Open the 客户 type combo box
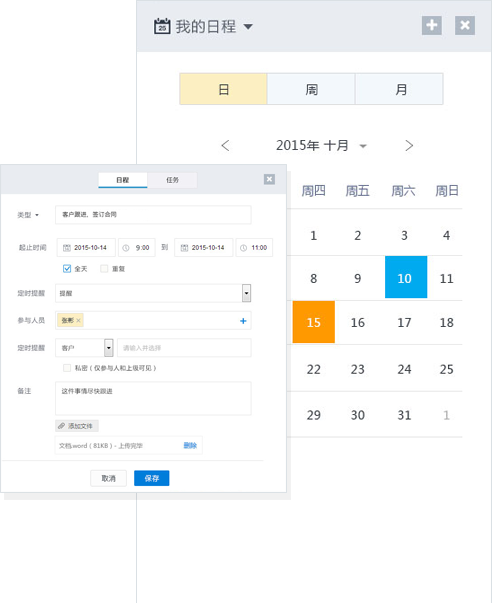 point(109,348)
